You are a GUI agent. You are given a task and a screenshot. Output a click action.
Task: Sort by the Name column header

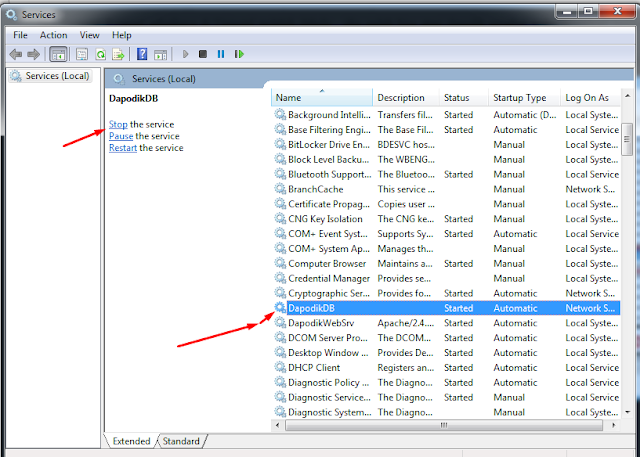coord(322,98)
